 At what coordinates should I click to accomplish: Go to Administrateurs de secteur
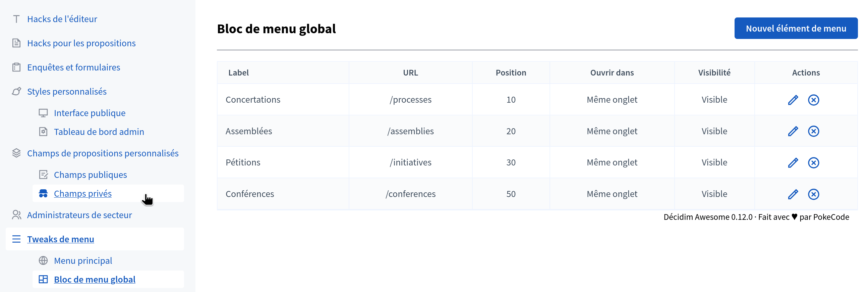(x=79, y=215)
